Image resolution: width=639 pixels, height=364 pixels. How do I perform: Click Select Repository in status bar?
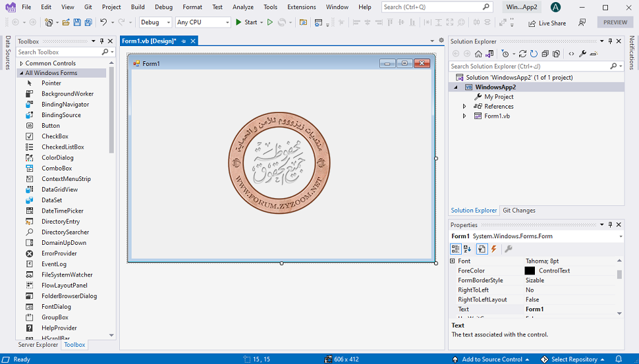point(572,359)
